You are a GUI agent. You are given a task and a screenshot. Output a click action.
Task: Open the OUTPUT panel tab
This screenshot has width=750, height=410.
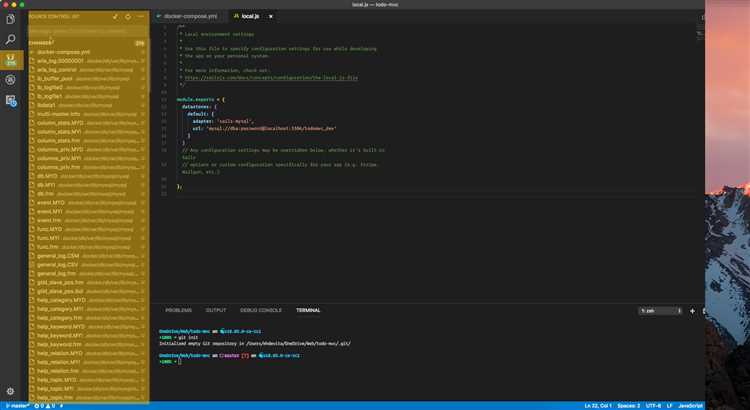(216, 310)
